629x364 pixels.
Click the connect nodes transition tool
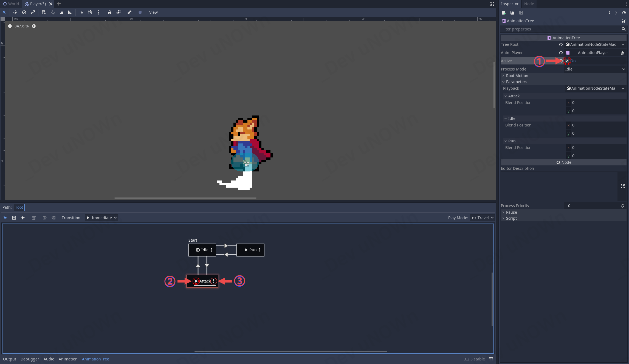click(23, 218)
